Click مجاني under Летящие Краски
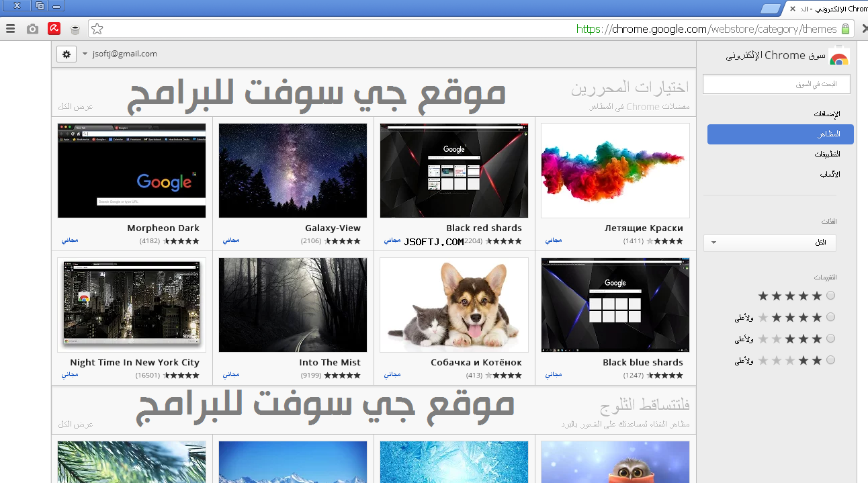This screenshot has width=868, height=483. (554, 240)
